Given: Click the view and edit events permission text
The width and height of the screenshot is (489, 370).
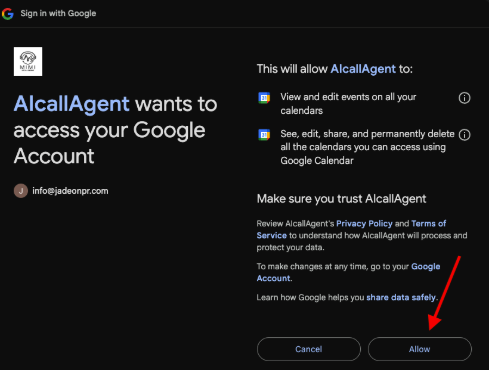Looking at the screenshot, I should [x=348, y=104].
